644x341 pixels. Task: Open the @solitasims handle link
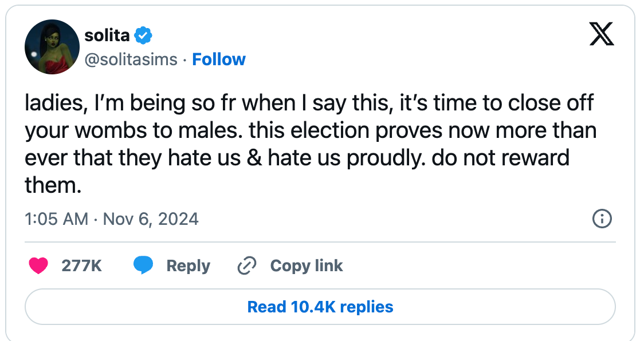pos(131,60)
